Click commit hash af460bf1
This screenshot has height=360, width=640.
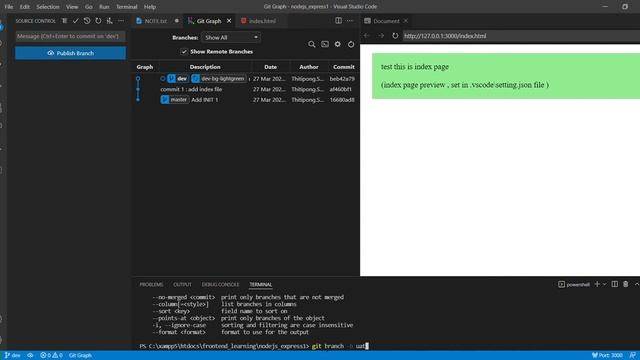340,89
